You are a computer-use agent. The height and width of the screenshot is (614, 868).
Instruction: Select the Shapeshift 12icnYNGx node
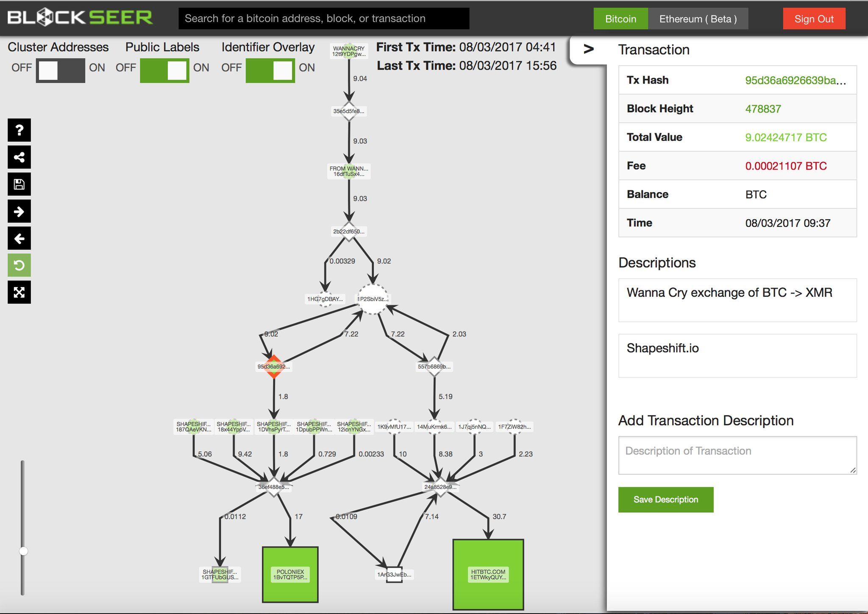click(x=354, y=427)
